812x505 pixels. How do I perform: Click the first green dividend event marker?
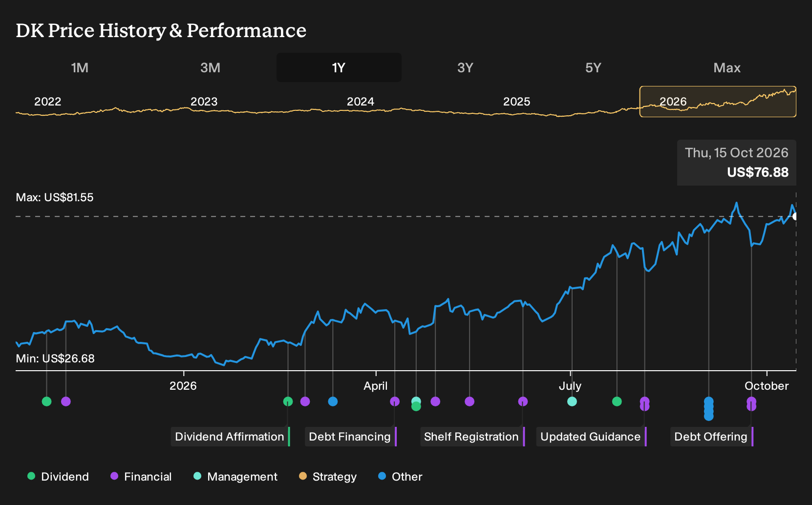click(x=46, y=401)
